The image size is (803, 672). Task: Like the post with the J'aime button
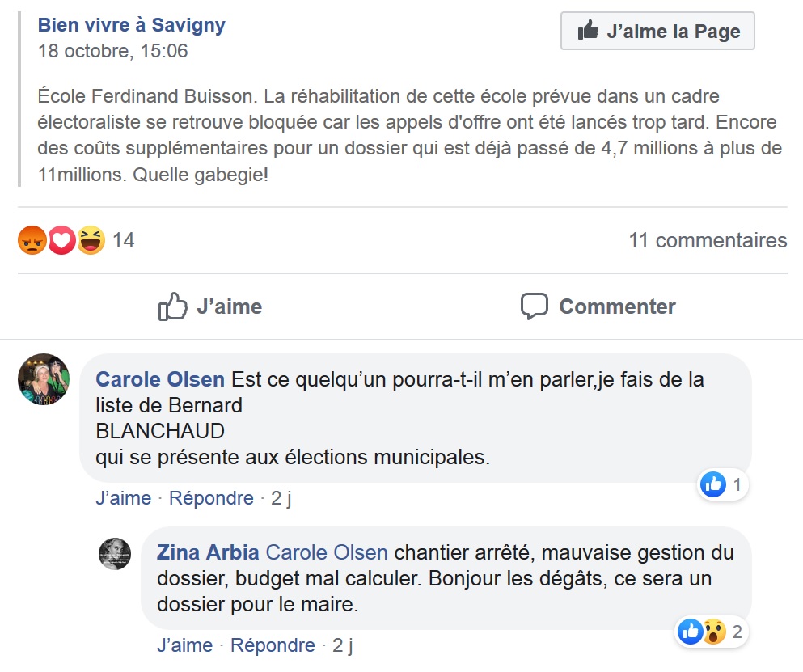210,306
